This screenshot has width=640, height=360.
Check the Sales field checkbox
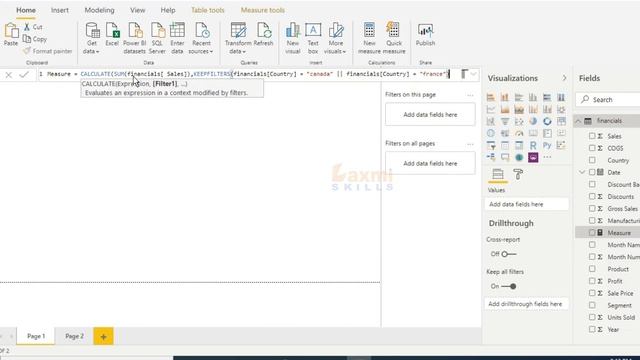click(x=592, y=136)
